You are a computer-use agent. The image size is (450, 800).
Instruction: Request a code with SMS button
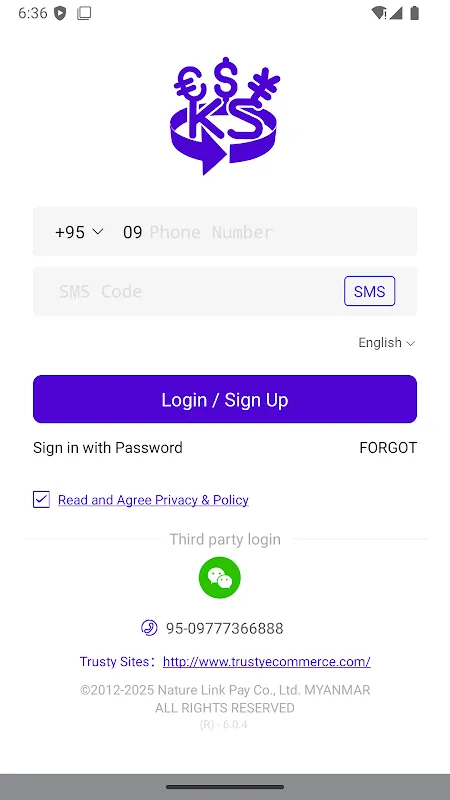pos(369,291)
